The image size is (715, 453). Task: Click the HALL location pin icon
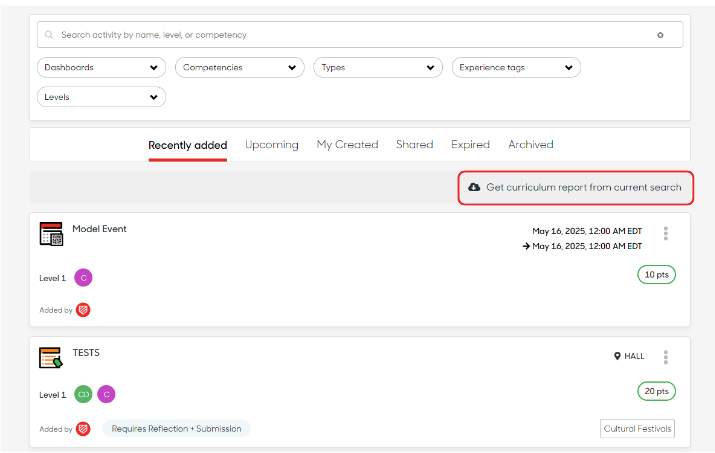pyautogui.click(x=617, y=356)
